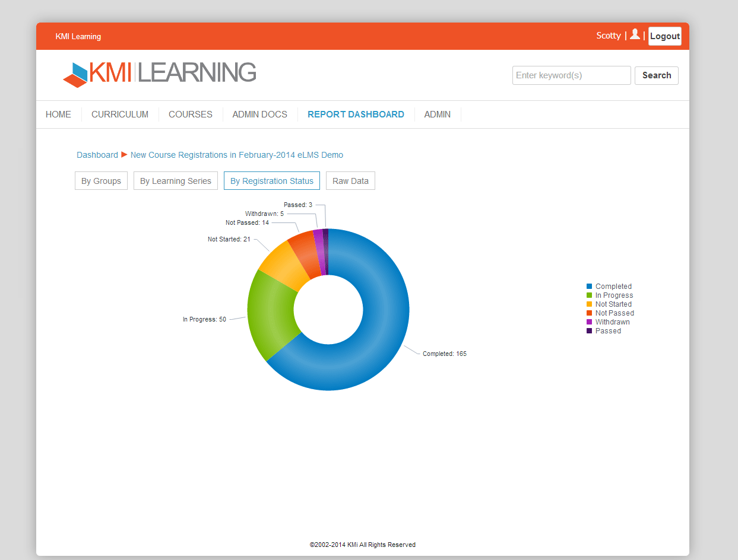Open the ADMIN DOCS section
738x560 pixels.
tap(259, 114)
